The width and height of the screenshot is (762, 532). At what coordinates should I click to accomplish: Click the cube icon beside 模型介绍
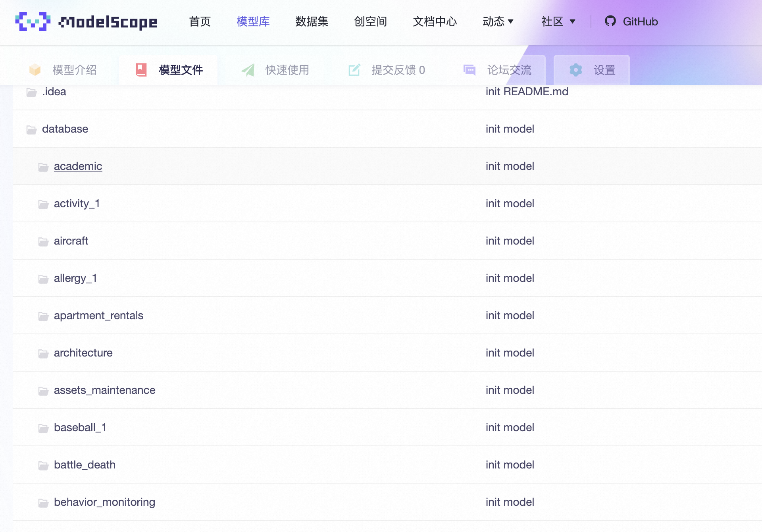point(35,70)
